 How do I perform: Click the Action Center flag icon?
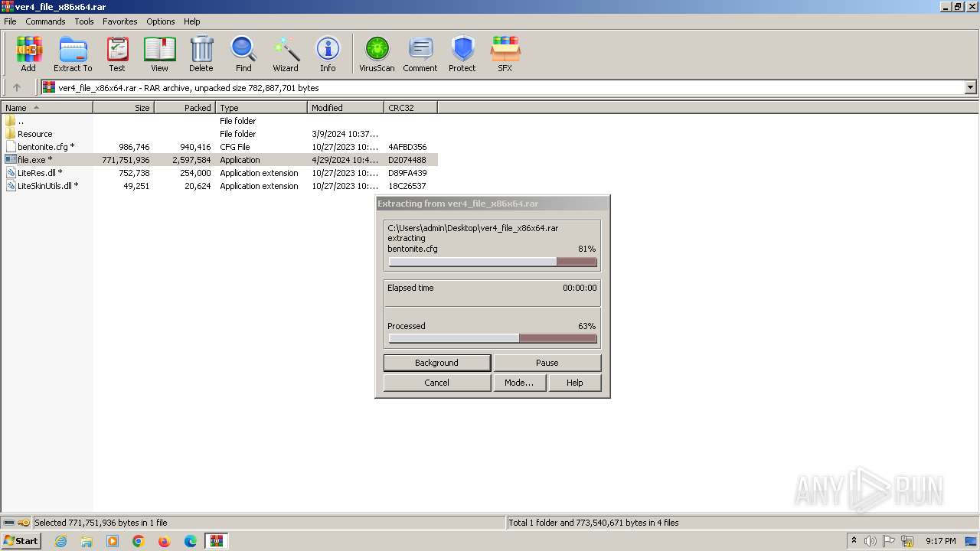tap(890, 541)
